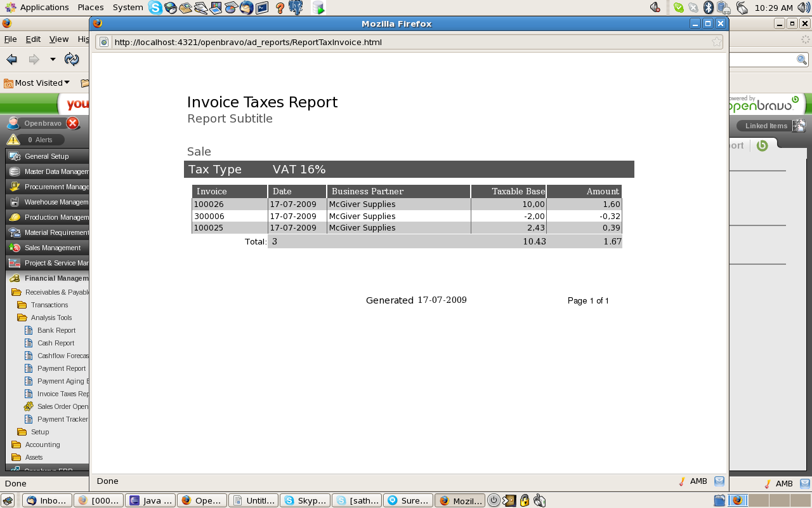Viewport: 812px width, 508px height.
Task: Click invoice number 100025 in the report
Action: [209, 228]
